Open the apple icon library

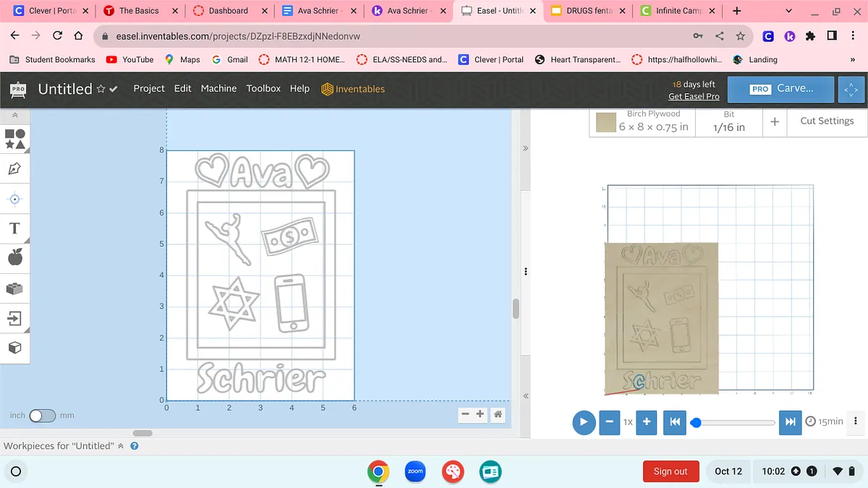click(15, 257)
